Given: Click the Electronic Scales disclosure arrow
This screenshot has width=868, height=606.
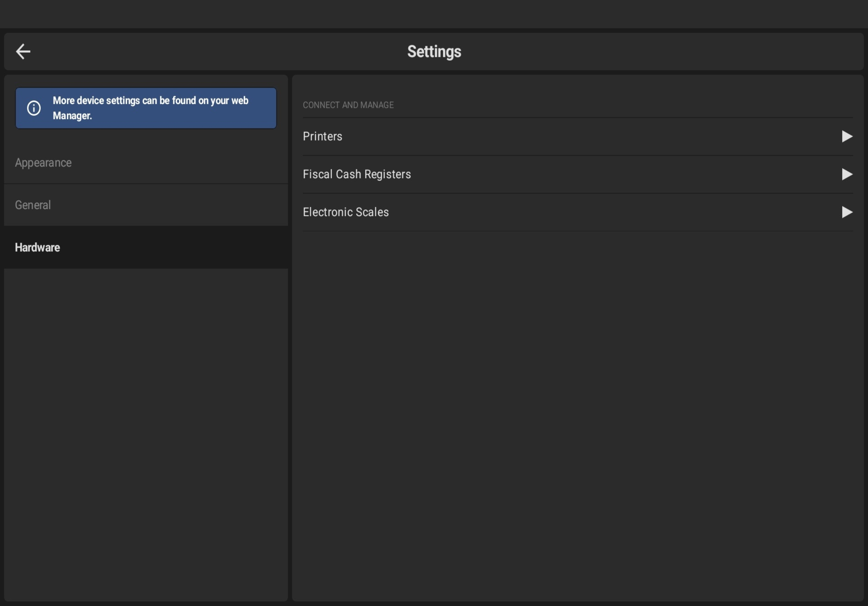Looking at the screenshot, I should tap(847, 212).
